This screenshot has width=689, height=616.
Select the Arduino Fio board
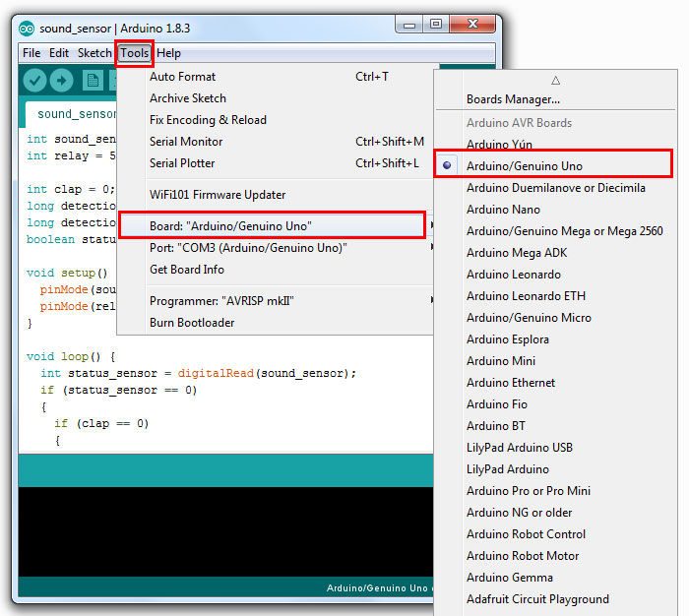(x=556, y=404)
